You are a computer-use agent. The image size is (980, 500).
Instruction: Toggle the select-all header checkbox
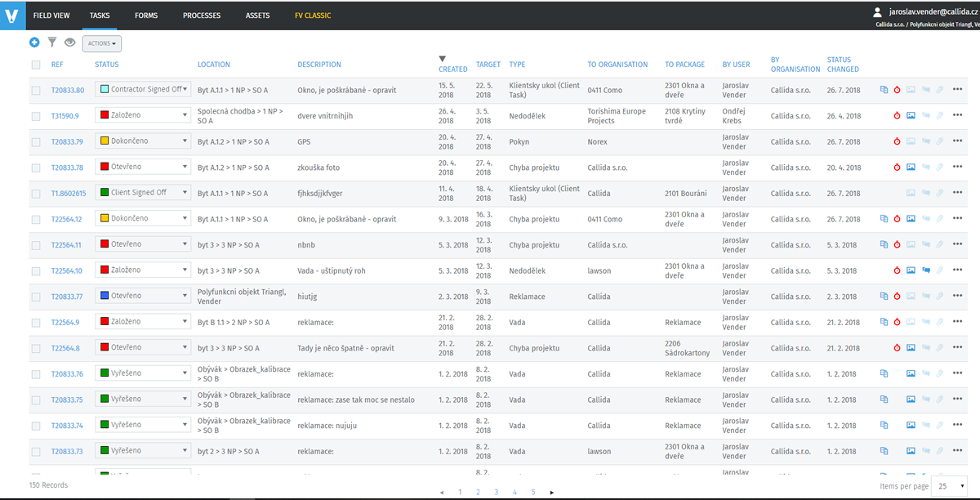(36, 65)
